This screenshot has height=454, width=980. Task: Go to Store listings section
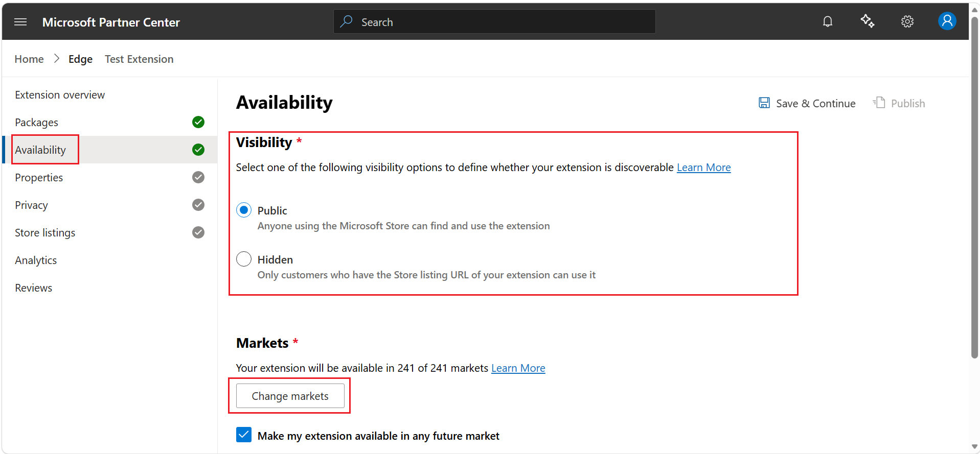click(45, 233)
